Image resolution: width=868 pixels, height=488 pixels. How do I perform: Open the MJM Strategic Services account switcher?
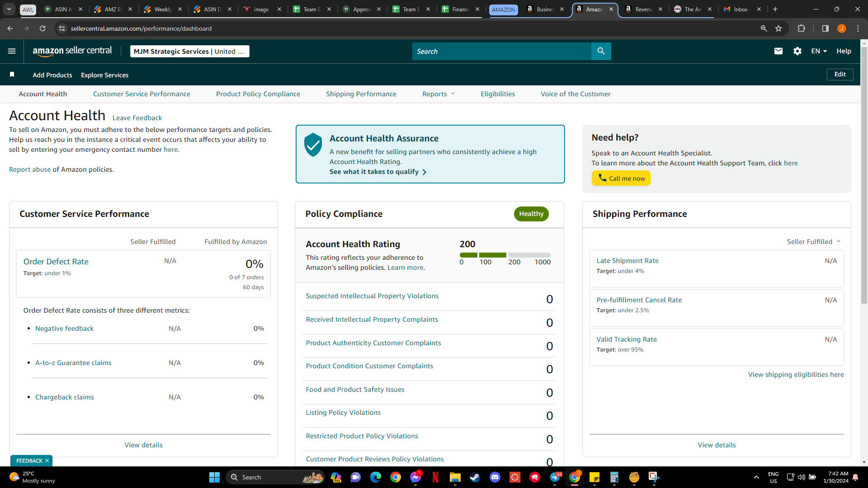[x=189, y=52]
